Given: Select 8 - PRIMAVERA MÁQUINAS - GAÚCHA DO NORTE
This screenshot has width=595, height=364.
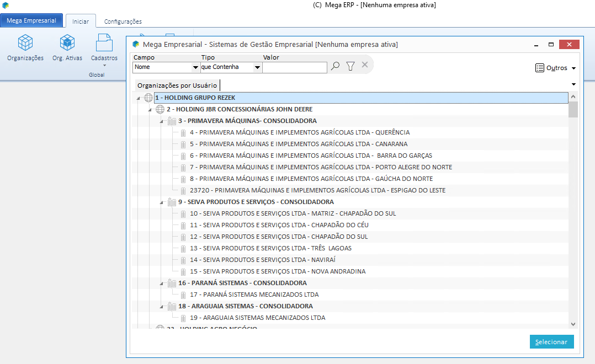Looking at the screenshot, I should [x=311, y=179].
